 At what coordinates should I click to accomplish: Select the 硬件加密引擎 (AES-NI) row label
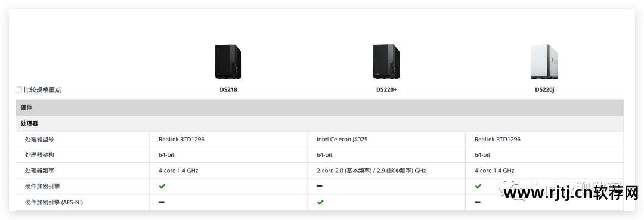(54, 202)
